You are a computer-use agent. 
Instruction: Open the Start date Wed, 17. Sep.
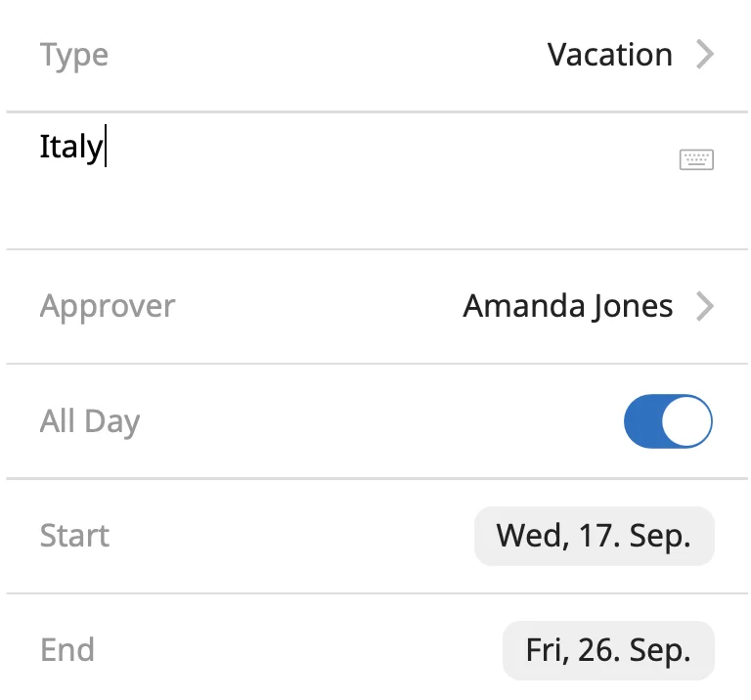pyautogui.click(x=594, y=536)
